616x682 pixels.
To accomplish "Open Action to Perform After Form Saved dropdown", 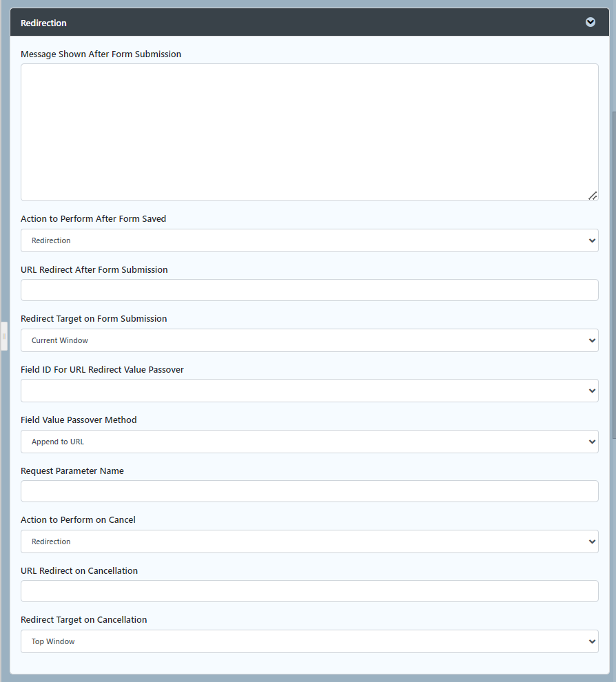I will pyautogui.click(x=309, y=240).
